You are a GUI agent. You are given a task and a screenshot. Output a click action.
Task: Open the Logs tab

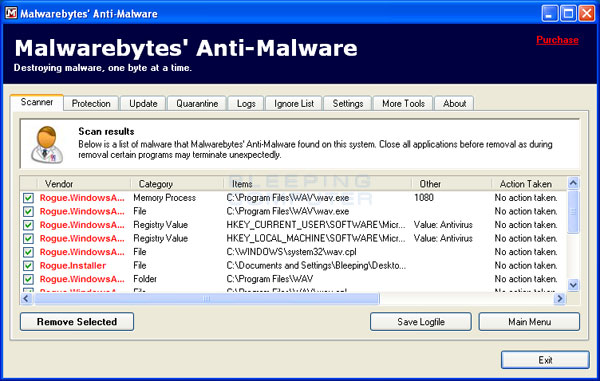pyautogui.click(x=246, y=104)
